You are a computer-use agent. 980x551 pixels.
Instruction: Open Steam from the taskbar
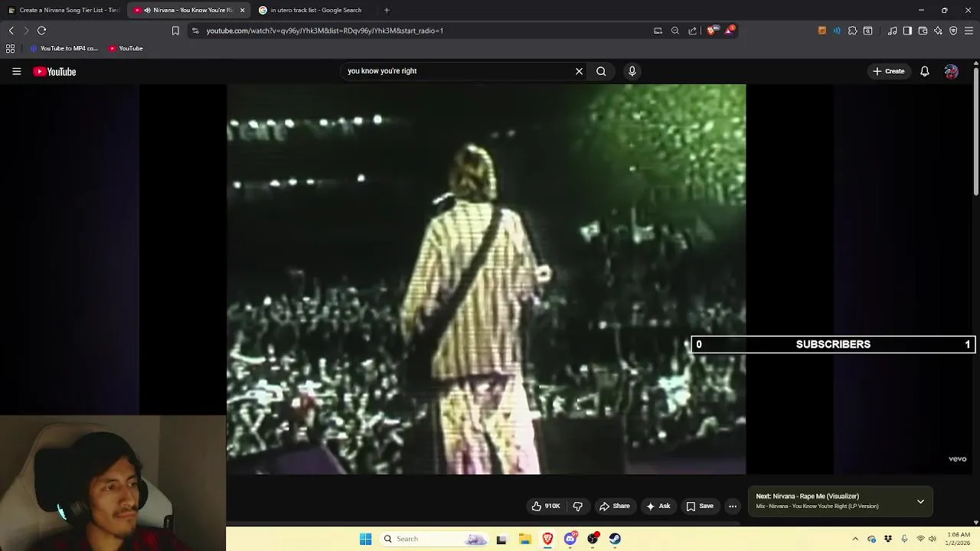(x=615, y=539)
